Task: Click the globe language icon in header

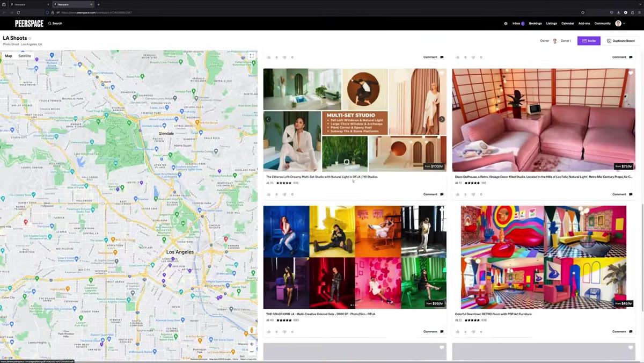Action: coord(506,24)
